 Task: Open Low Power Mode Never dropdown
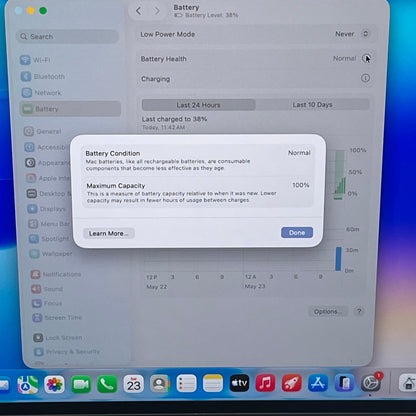click(352, 34)
